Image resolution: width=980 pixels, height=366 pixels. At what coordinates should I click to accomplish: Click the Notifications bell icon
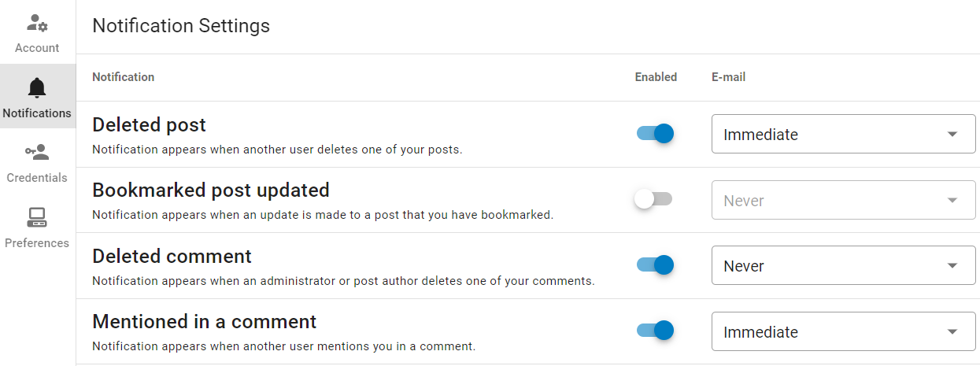37,87
